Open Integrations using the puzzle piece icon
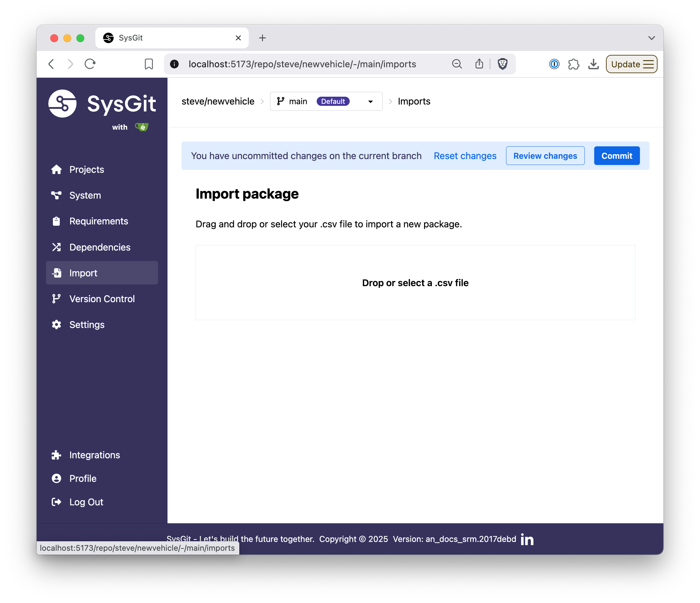Image resolution: width=700 pixels, height=603 pixels. click(56, 455)
